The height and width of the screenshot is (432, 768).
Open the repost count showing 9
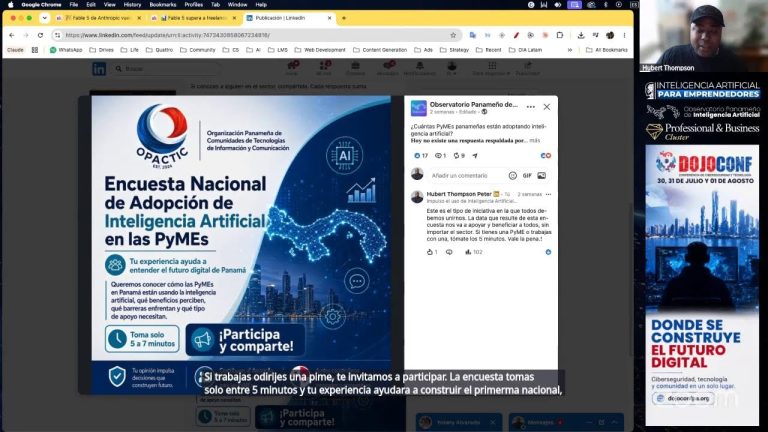459,156
